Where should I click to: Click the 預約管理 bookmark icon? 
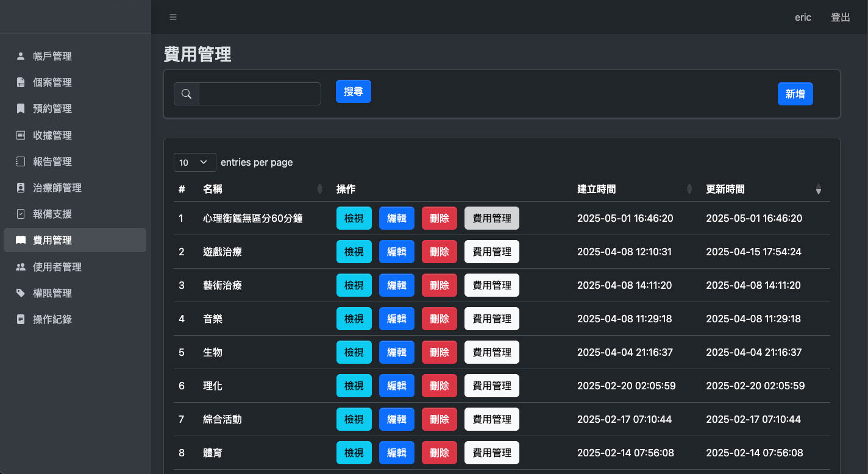20,108
